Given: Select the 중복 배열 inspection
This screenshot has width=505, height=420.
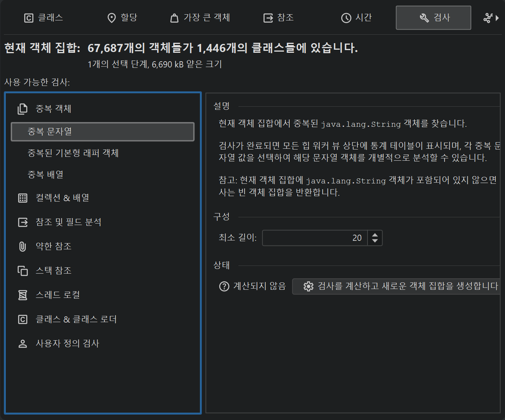Looking at the screenshot, I should click(x=45, y=175).
